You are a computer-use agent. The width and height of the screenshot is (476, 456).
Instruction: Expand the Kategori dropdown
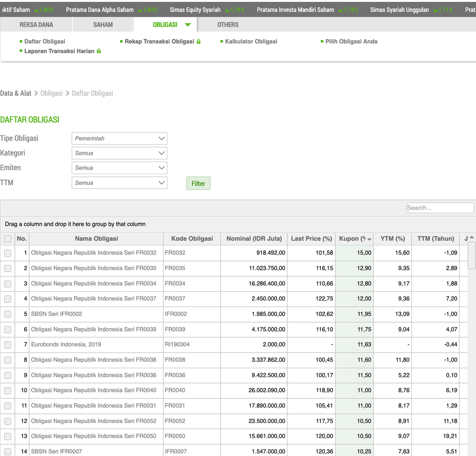click(x=119, y=153)
